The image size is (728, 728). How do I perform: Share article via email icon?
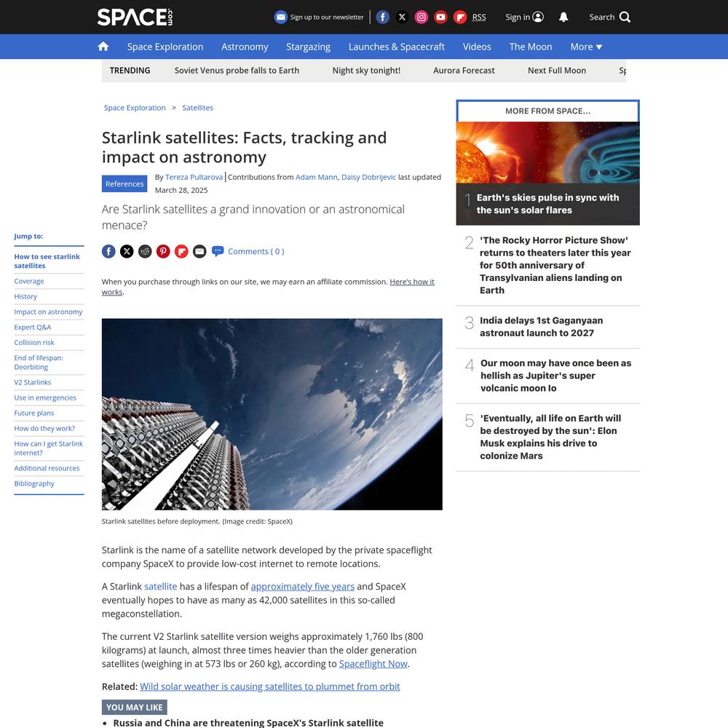[199, 251]
